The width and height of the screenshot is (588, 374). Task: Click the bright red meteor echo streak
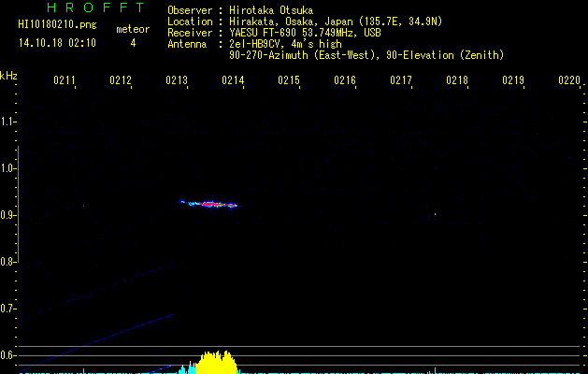coord(208,205)
